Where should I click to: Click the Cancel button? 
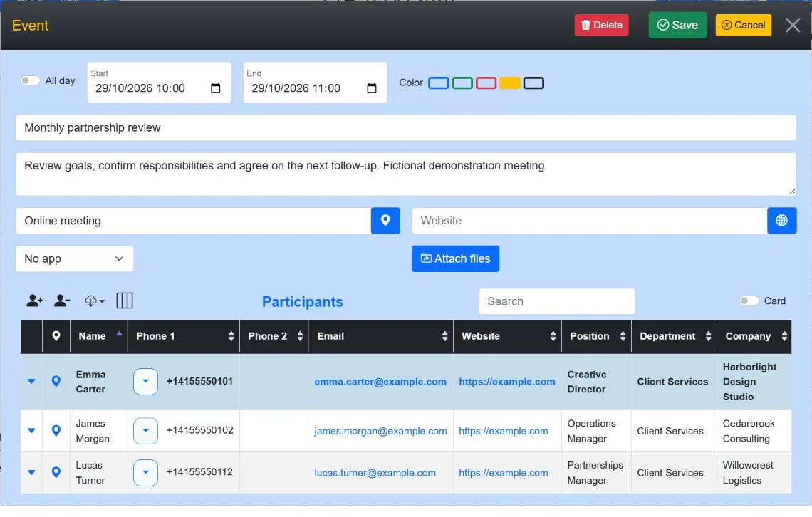coord(743,25)
